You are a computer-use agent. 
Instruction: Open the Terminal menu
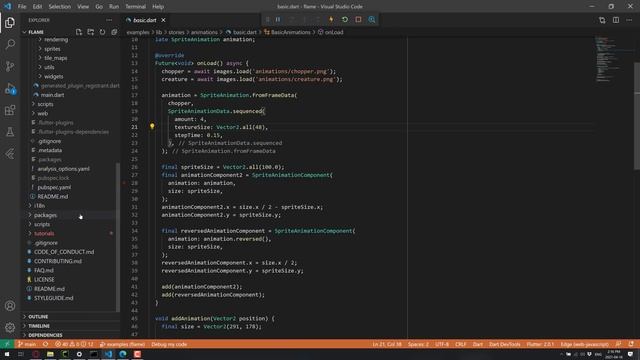[x=136, y=7]
